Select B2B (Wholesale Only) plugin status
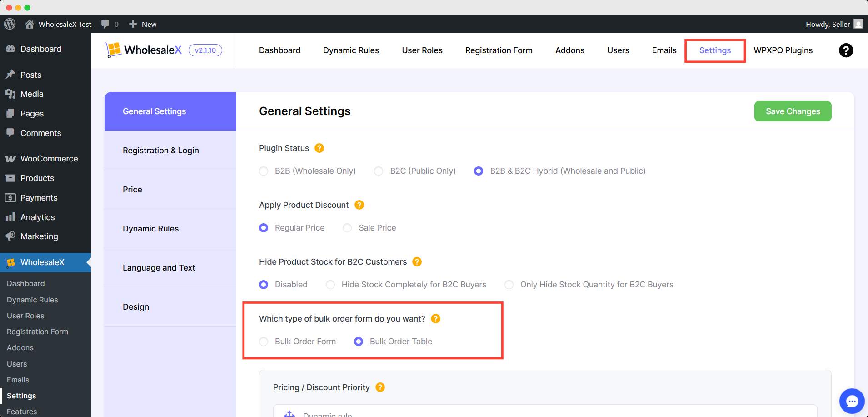Screen dimensions: 868x417 click(x=264, y=171)
